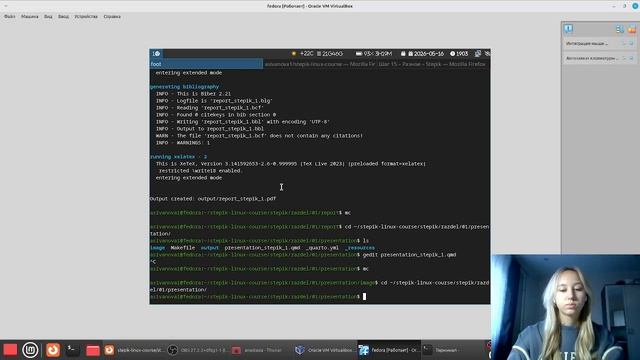
Task: Click the red square icon at taskbar start
Action: [10, 350]
